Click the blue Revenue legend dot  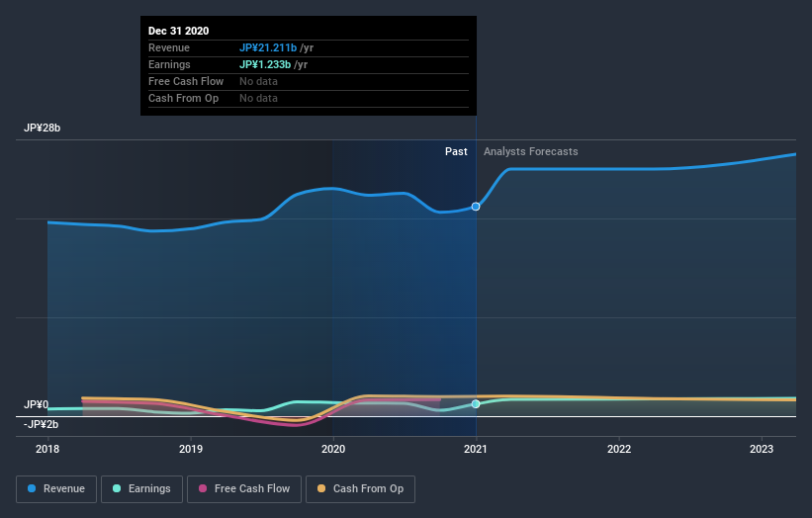click(32, 488)
